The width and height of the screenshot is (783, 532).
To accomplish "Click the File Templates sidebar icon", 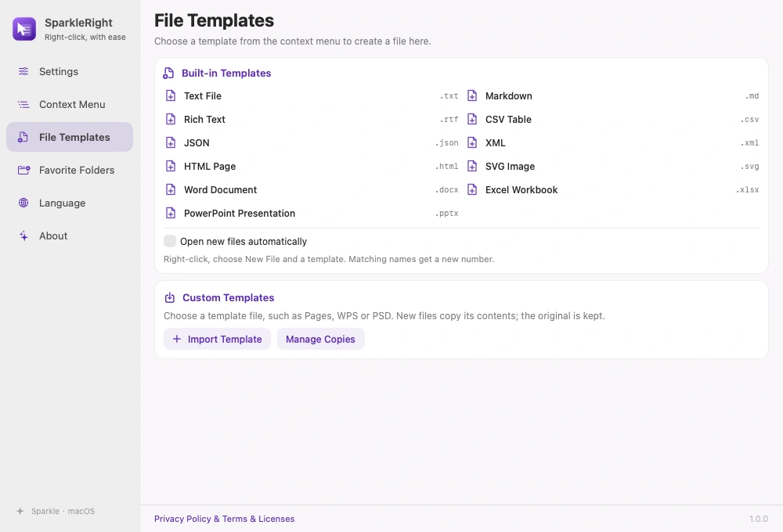I will (x=23, y=137).
